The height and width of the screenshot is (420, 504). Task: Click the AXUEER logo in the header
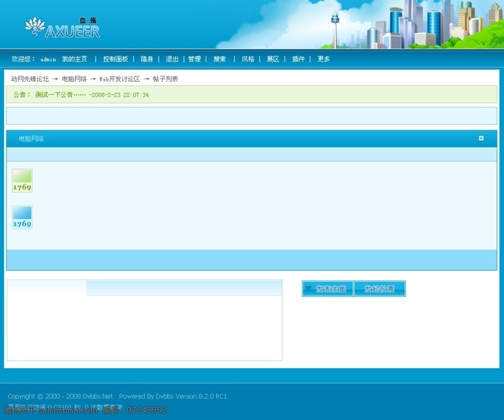click(x=63, y=28)
